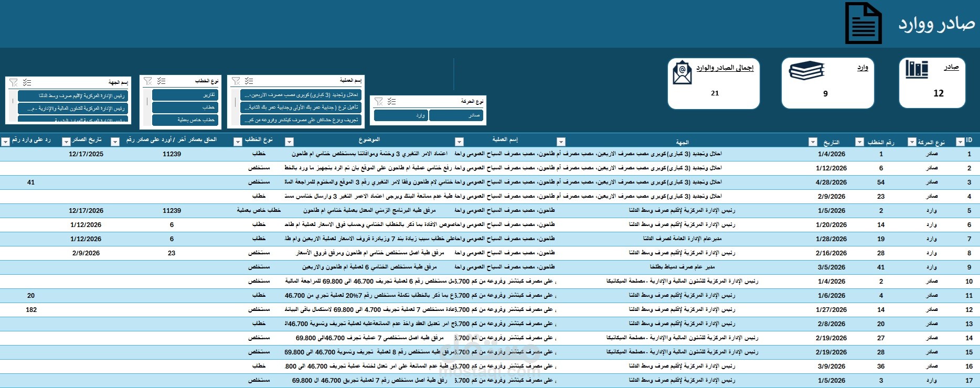The height and width of the screenshot is (388, 980).
Task: Select صادر in نوع الحركة slicer
Action: click(x=456, y=115)
